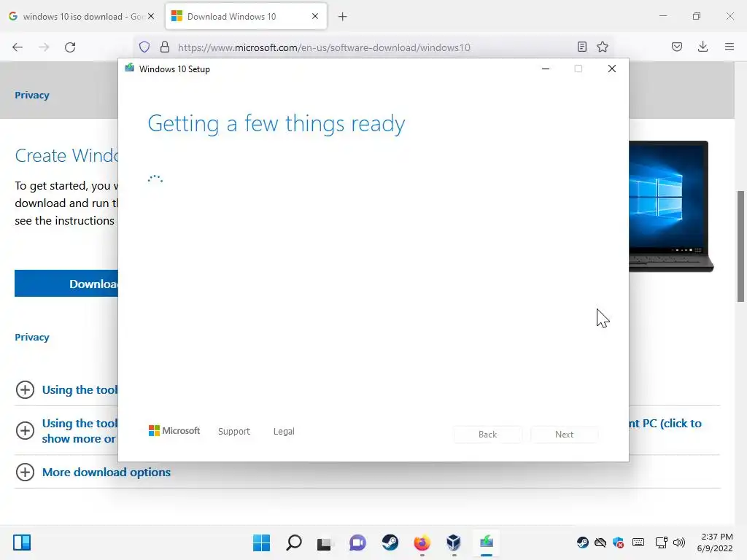Open a new tab with plus button
Viewport: 747px width, 560px height.
point(343,17)
